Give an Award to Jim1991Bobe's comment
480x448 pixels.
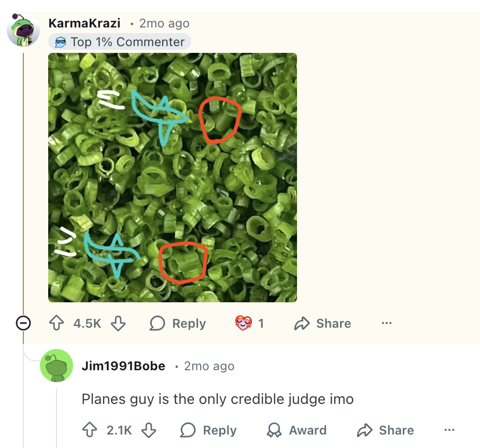click(296, 430)
